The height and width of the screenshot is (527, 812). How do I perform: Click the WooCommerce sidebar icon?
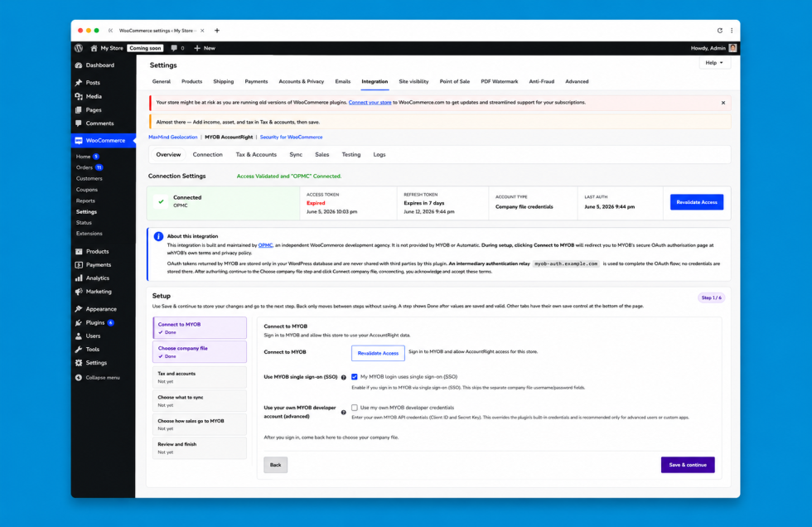click(x=79, y=140)
